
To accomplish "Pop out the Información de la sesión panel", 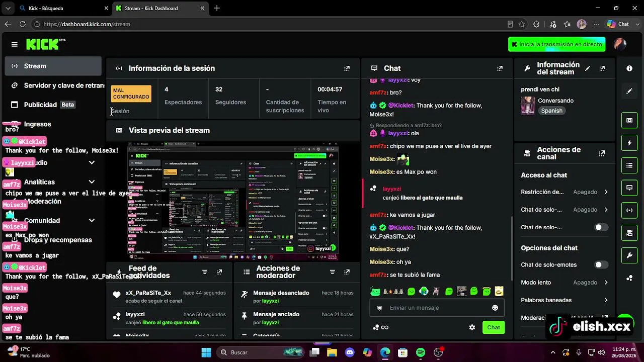I will pos(347,68).
